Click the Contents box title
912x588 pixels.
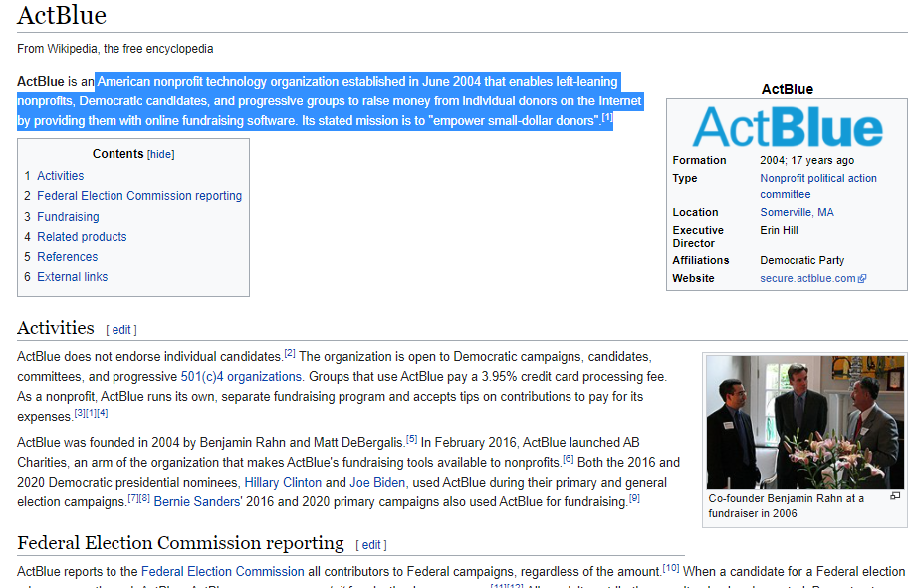point(118,154)
